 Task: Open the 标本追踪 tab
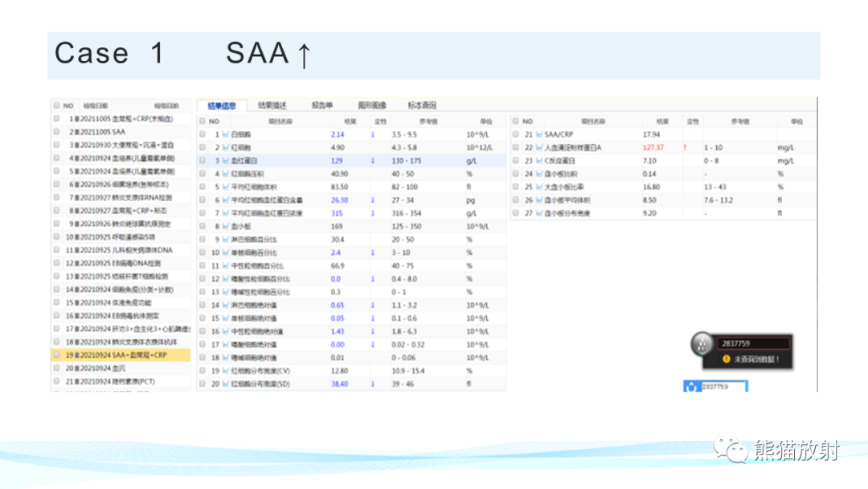422,105
